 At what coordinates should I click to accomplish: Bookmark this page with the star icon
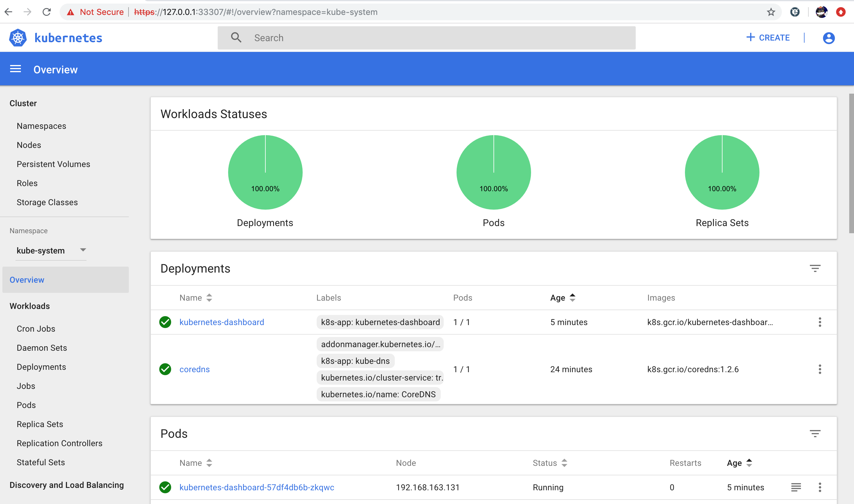pos(771,12)
